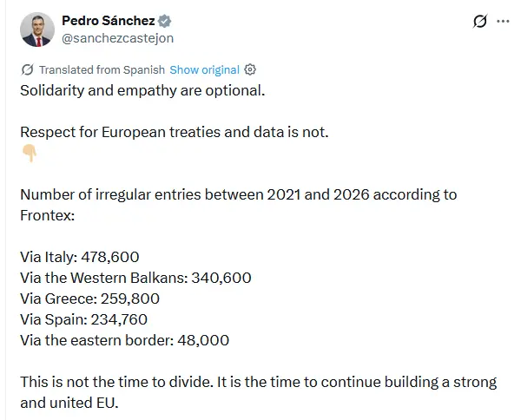521x420 pixels.
Task: Select the 'Via the Western Balkans: 340,600' line
Action: (x=135, y=278)
